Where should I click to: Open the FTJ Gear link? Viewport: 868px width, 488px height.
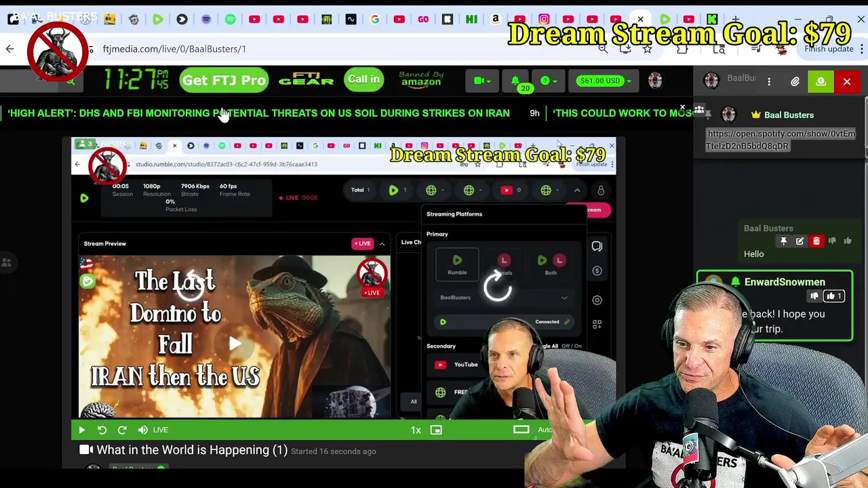[306, 80]
